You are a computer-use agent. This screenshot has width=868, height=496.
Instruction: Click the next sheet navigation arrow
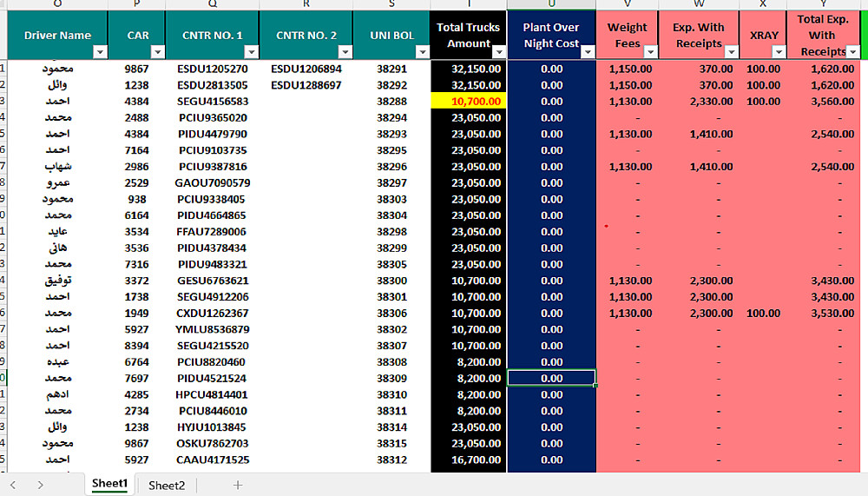pyautogui.click(x=41, y=485)
